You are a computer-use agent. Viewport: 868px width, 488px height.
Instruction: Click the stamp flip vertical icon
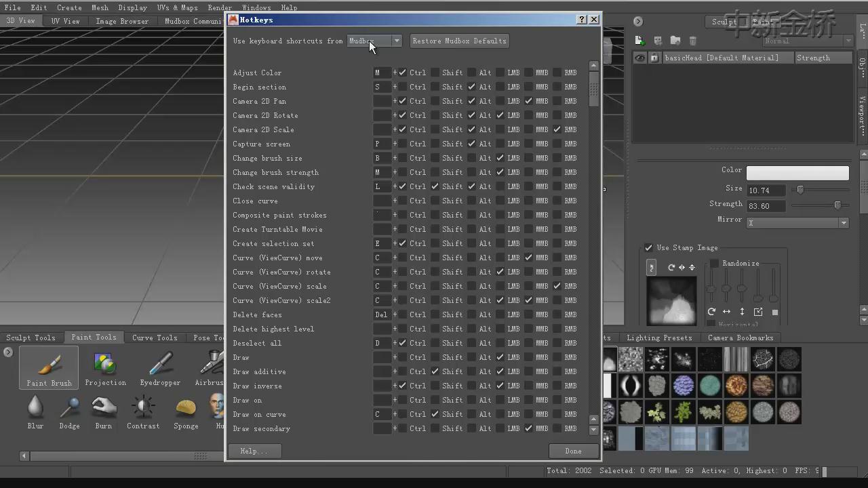click(692, 267)
